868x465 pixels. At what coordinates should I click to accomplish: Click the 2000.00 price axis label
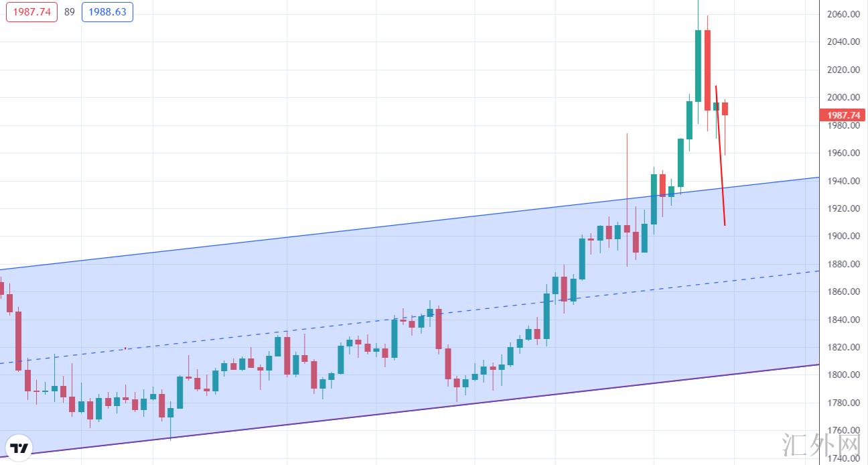843,98
